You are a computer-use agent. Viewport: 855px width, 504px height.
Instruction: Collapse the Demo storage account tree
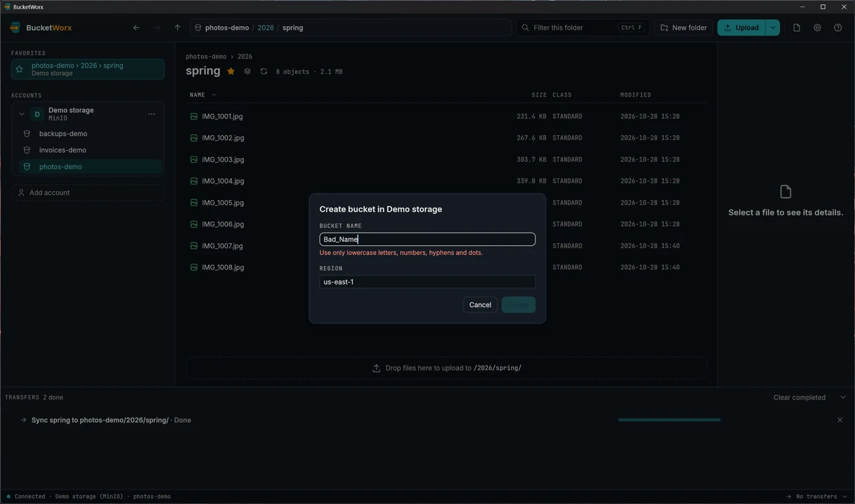coord(21,114)
